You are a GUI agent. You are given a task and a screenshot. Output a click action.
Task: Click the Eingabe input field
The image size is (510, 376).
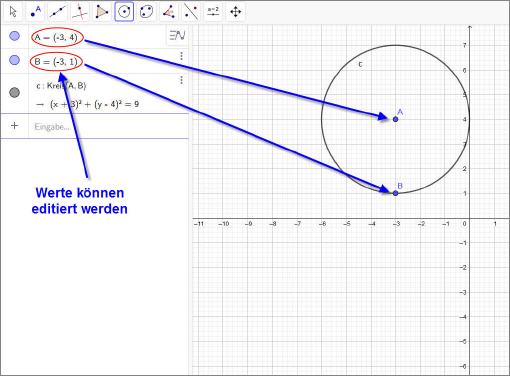pyautogui.click(x=108, y=127)
